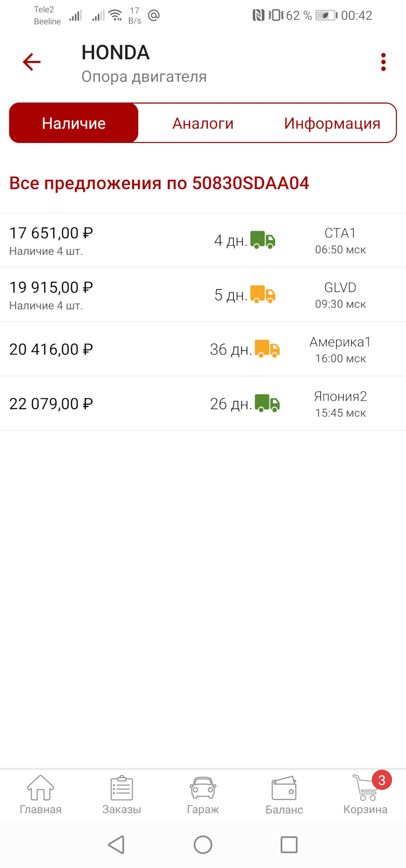Pick the 20 416,00 ₽ offer
Viewport: 406px width, 868px height.
pos(51,349)
